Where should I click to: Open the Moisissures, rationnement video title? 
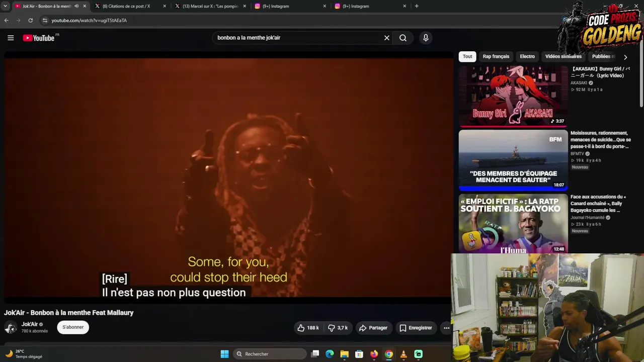[x=601, y=139]
